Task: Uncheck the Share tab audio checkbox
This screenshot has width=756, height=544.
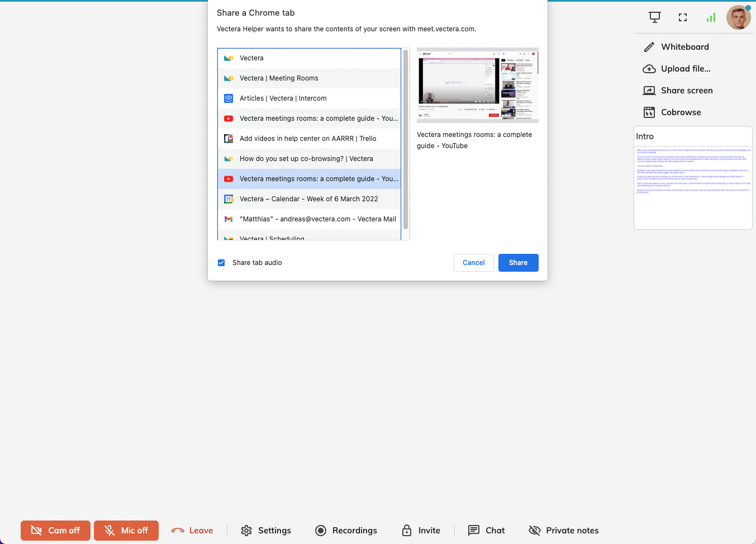Action: pos(221,263)
